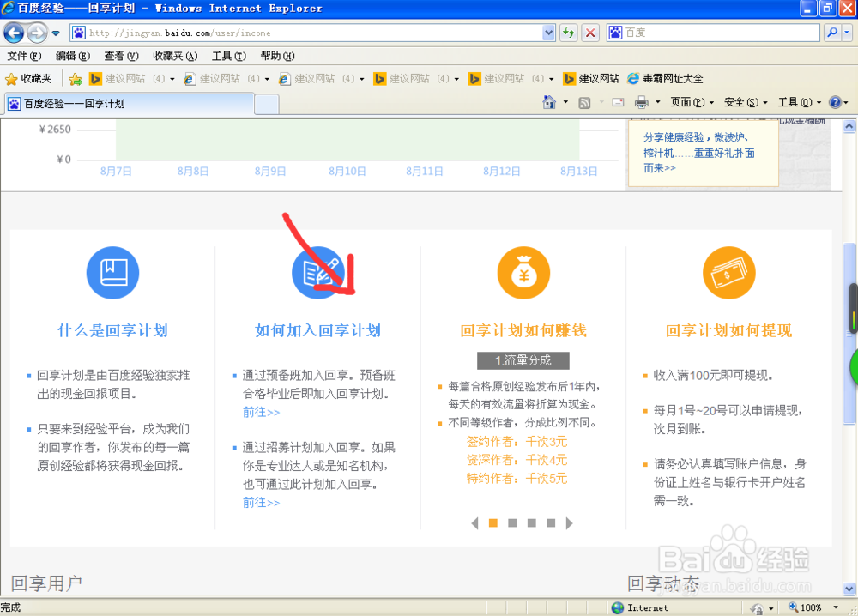
Task: Open the 文件(F) menu
Action: click(24, 56)
